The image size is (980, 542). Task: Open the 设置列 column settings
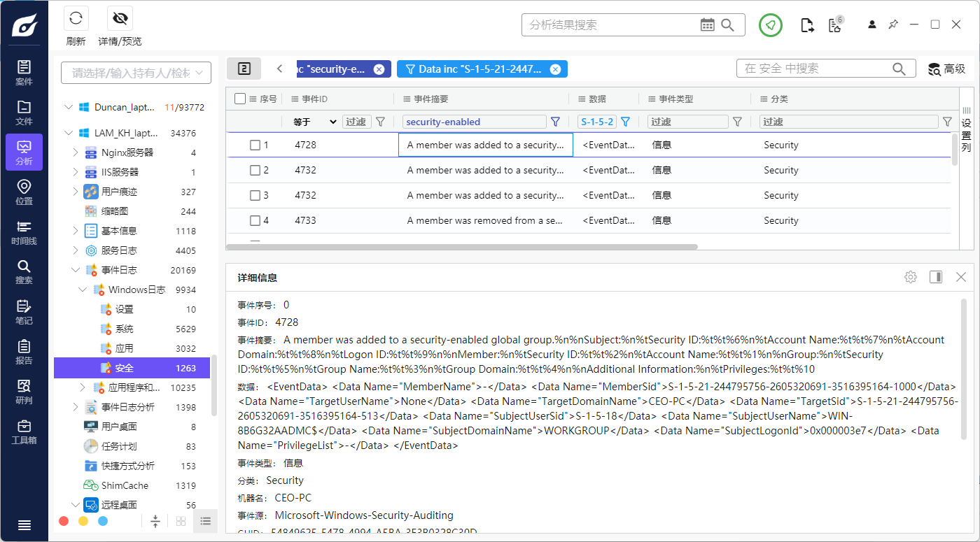coord(966,129)
